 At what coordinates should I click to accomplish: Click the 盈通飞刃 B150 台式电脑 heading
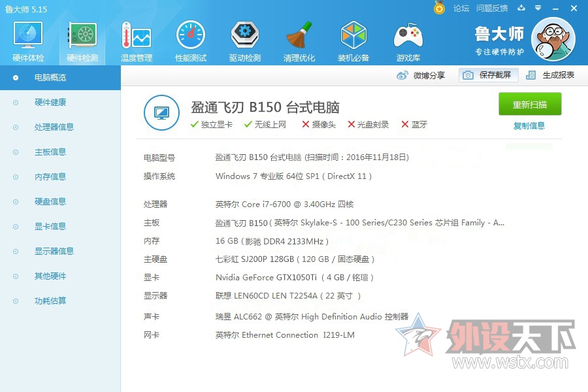265,107
